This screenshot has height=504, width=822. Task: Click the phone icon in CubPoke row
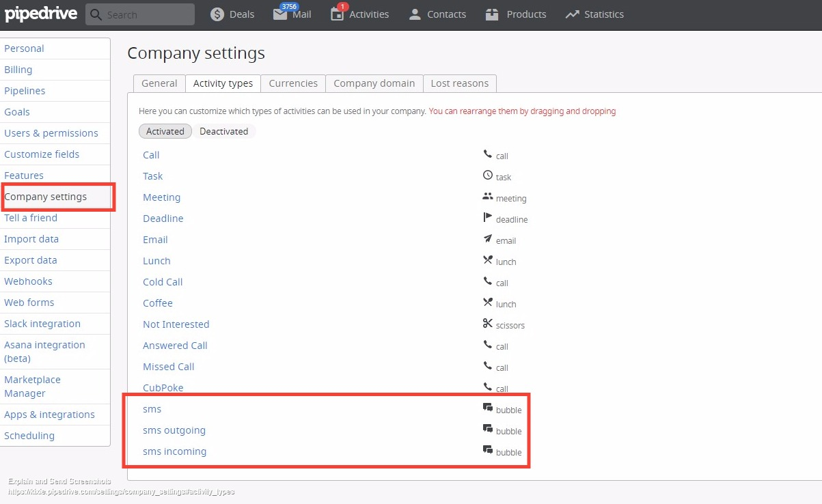pos(487,387)
